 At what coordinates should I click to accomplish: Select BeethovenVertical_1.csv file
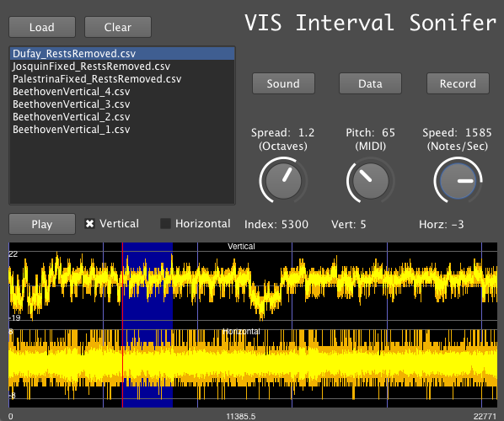[122, 130]
